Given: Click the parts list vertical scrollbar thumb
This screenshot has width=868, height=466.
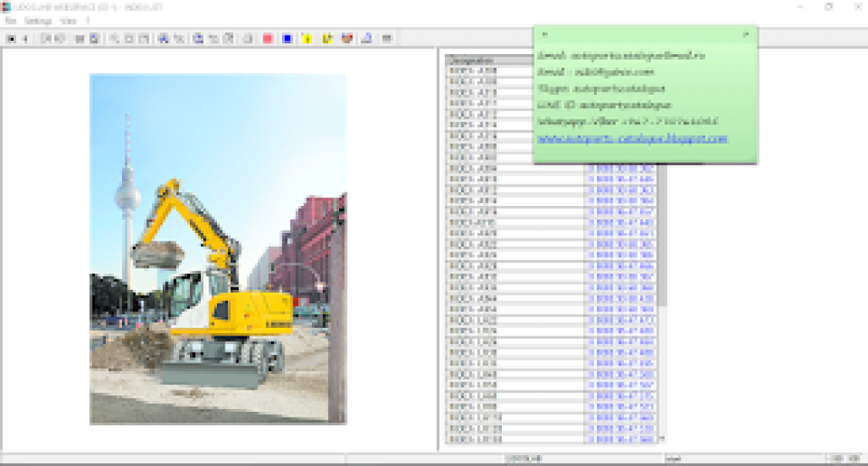Looking at the screenshot, I should tap(662, 235).
